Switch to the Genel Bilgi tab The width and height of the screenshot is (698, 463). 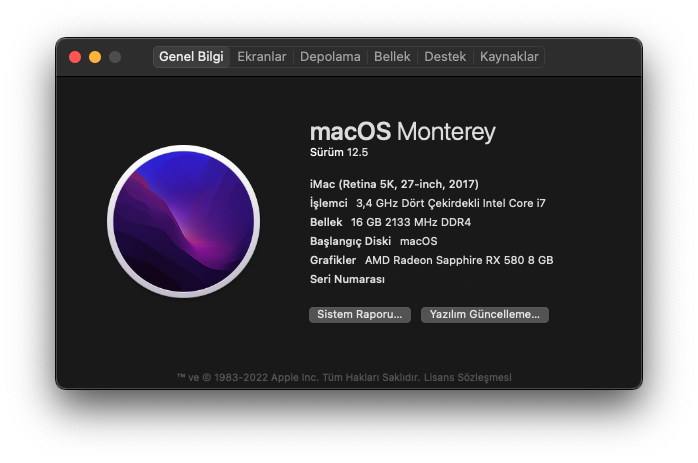pyautogui.click(x=191, y=57)
